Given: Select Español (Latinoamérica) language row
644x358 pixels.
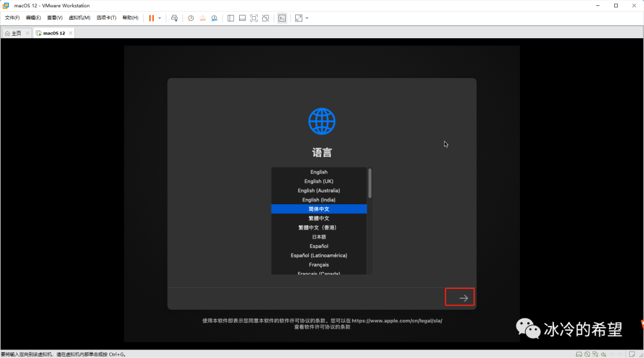Looking at the screenshot, I should point(318,256).
